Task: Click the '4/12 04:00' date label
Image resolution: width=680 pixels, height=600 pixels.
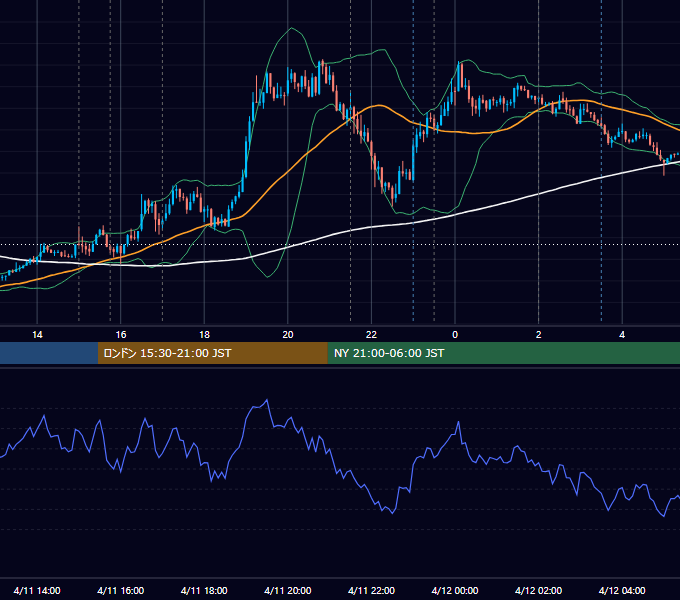Action: pyautogui.click(x=622, y=590)
